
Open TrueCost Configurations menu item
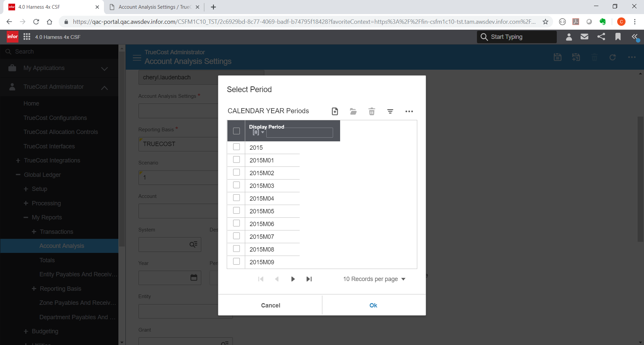tap(55, 118)
